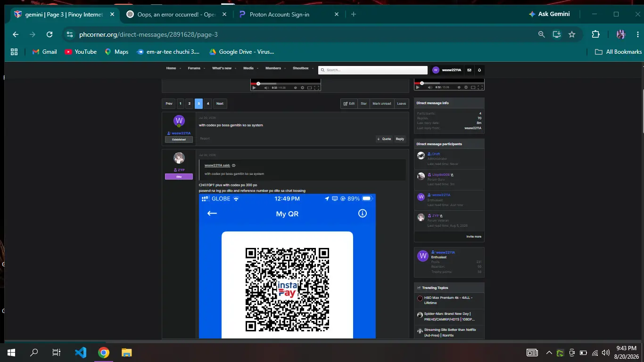Viewport: 644px width, 362px height.
Task: Click the install app icon in address bar
Action: [x=557, y=34]
